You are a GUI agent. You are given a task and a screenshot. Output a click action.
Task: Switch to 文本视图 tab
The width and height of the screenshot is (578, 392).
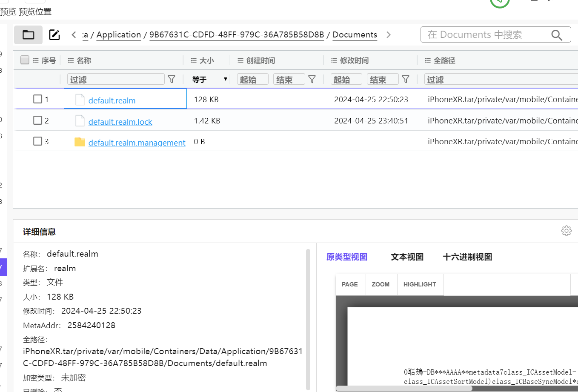tap(407, 257)
